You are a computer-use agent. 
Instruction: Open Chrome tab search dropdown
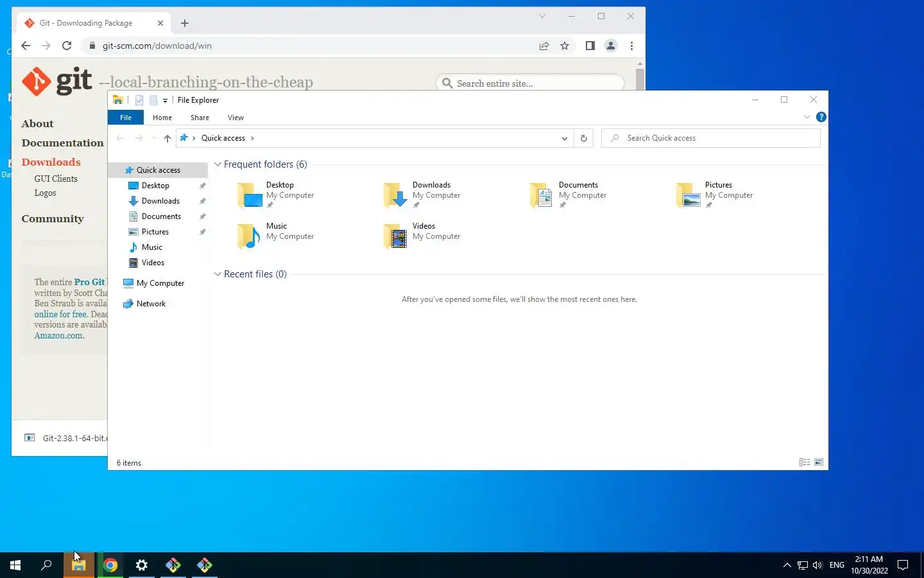coord(542,16)
